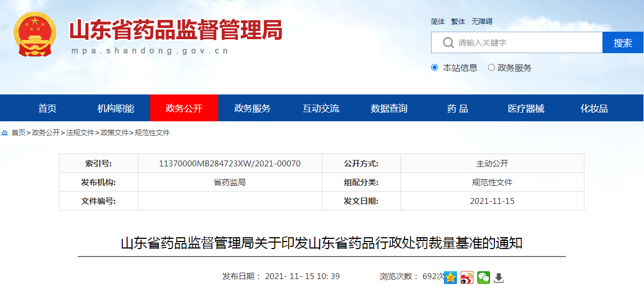Open the 药品 navigation tab
This screenshot has width=644, height=285.
coord(457,108)
